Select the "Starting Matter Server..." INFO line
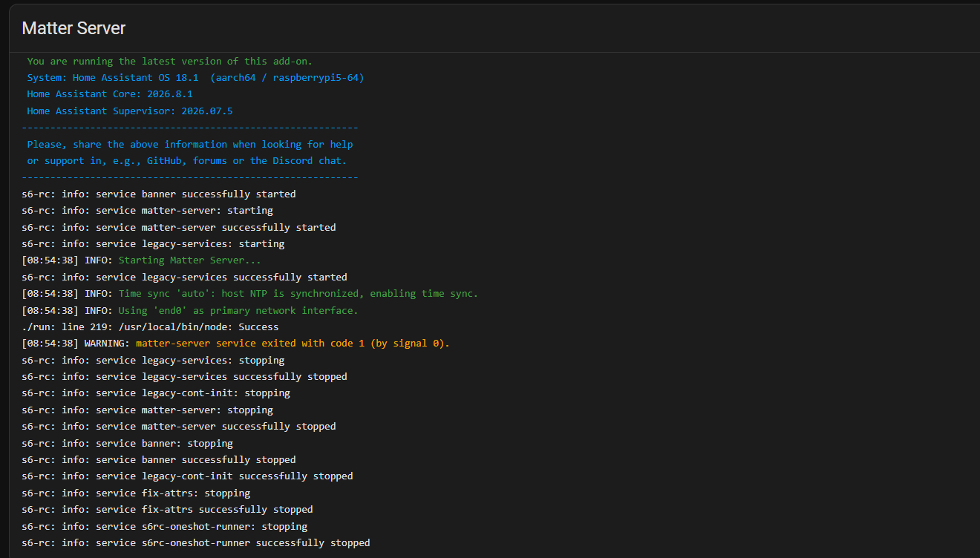The image size is (980, 558). point(142,260)
